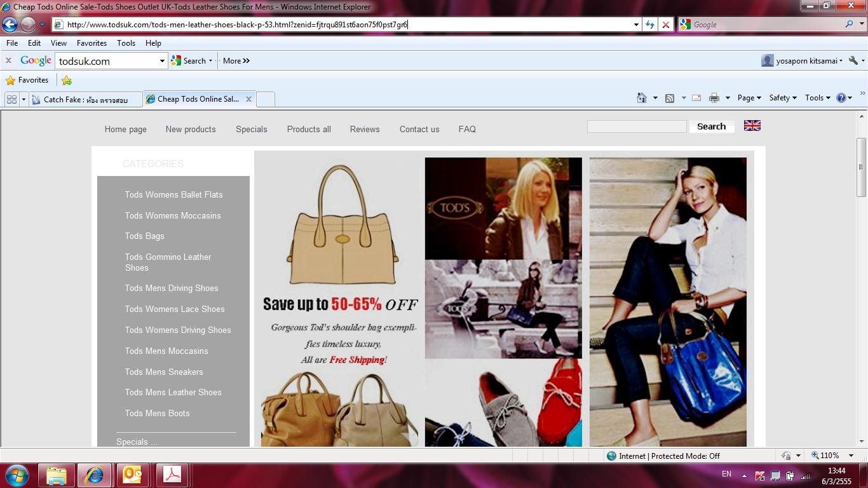868x488 pixels.
Task: Open the Quick Tabs grid icon
Action: [x=11, y=99]
